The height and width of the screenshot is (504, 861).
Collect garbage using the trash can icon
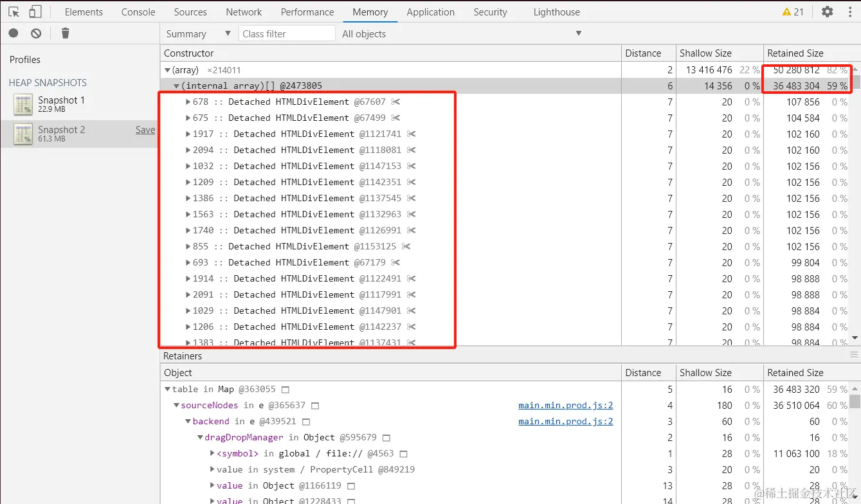point(65,33)
